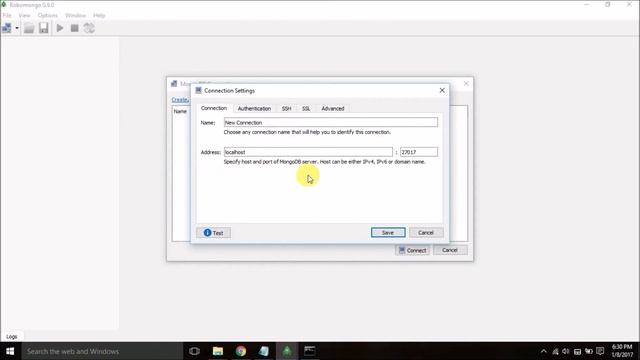The height and width of the screenshot is (360, 640).
Task: Select the Connection tab
Action: coord(214,108)
